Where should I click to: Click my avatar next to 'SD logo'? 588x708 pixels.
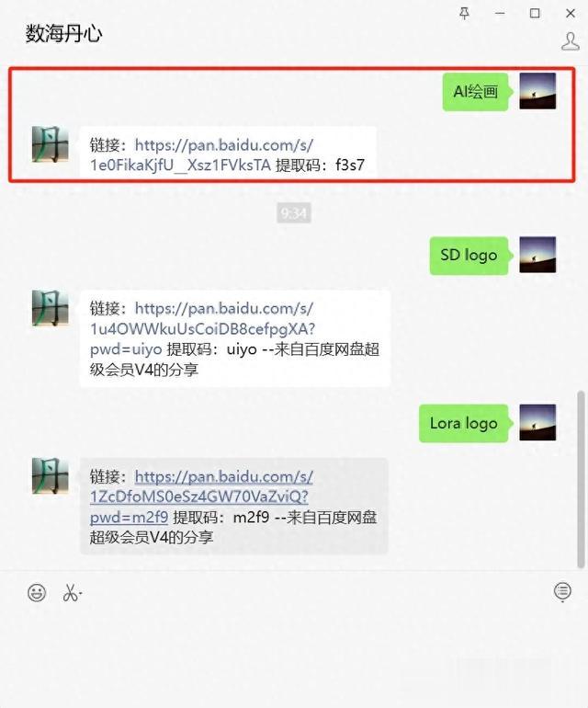click(x=537, y=255)
